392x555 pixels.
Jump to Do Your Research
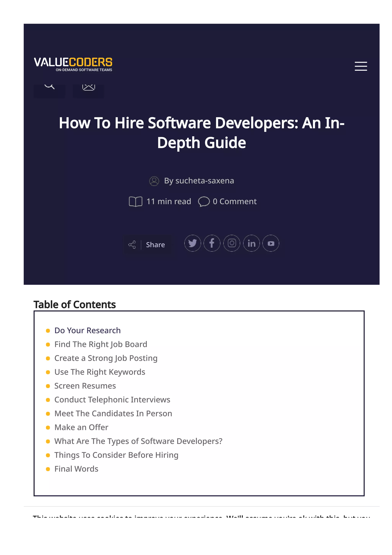pos(87,330)
